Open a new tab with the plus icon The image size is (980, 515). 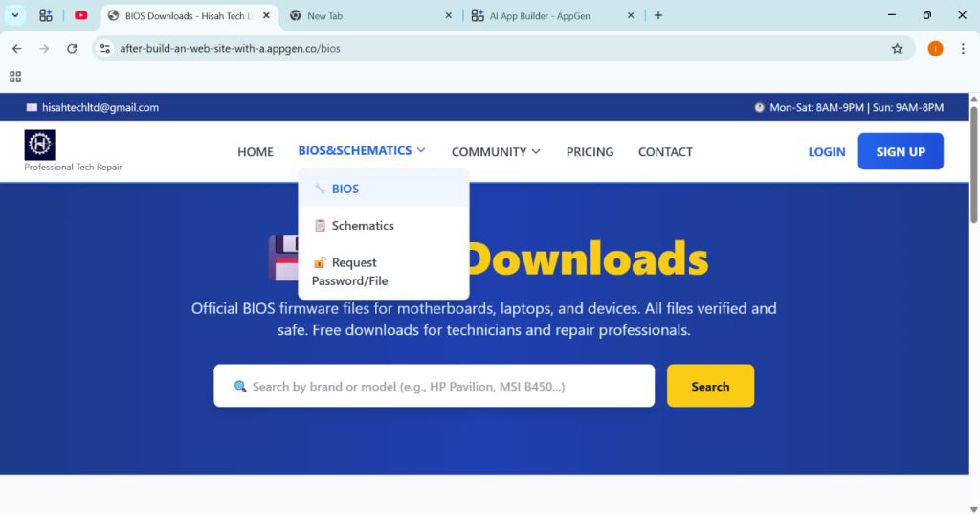click(658, 15)
